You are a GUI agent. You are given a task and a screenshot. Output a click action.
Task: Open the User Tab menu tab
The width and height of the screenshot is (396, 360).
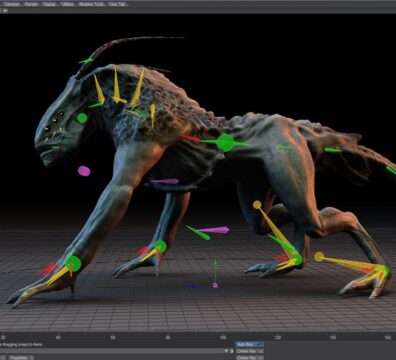click(x=118, y=4)
